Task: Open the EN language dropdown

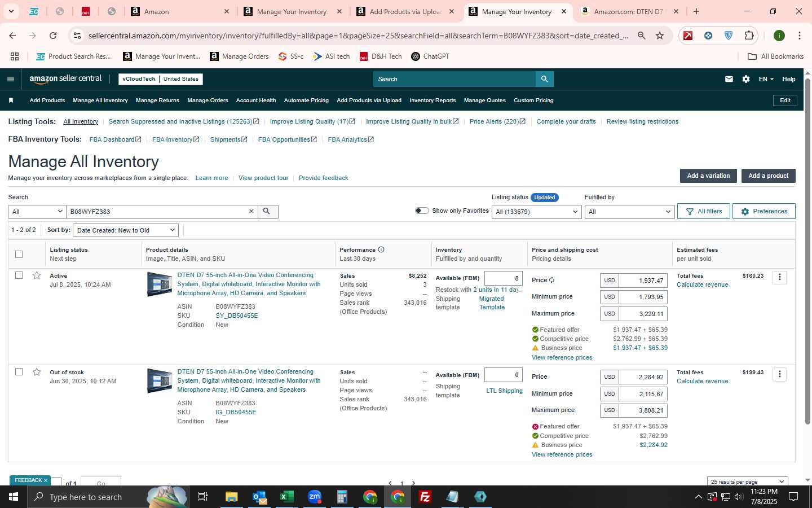Action: point(766,79)
